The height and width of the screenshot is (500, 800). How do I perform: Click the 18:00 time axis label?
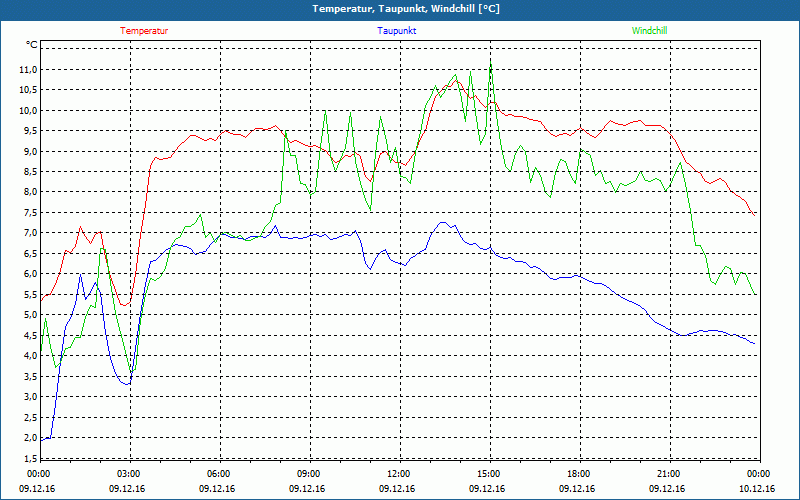click(x=579, y=474)
